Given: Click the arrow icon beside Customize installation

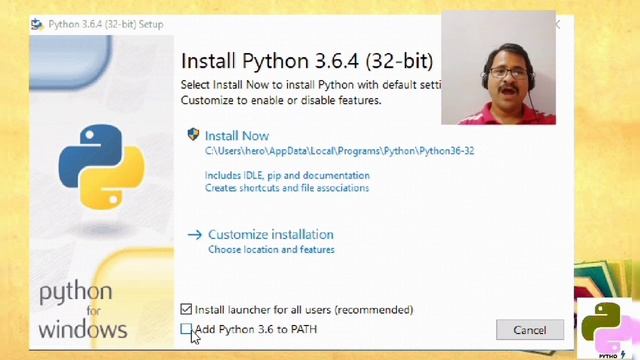Looking at the screenshot, I should 195,235.
